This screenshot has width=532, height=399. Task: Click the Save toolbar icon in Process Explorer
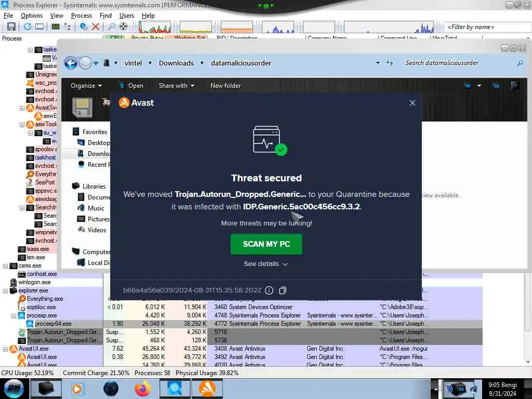(x=11, y=26)
